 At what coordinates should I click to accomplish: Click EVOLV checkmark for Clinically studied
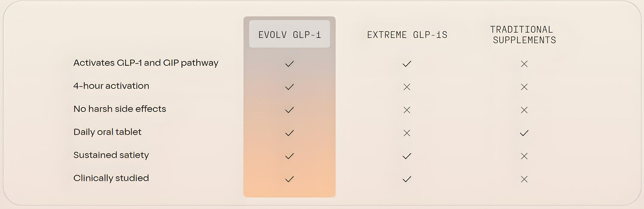(289, 179)
